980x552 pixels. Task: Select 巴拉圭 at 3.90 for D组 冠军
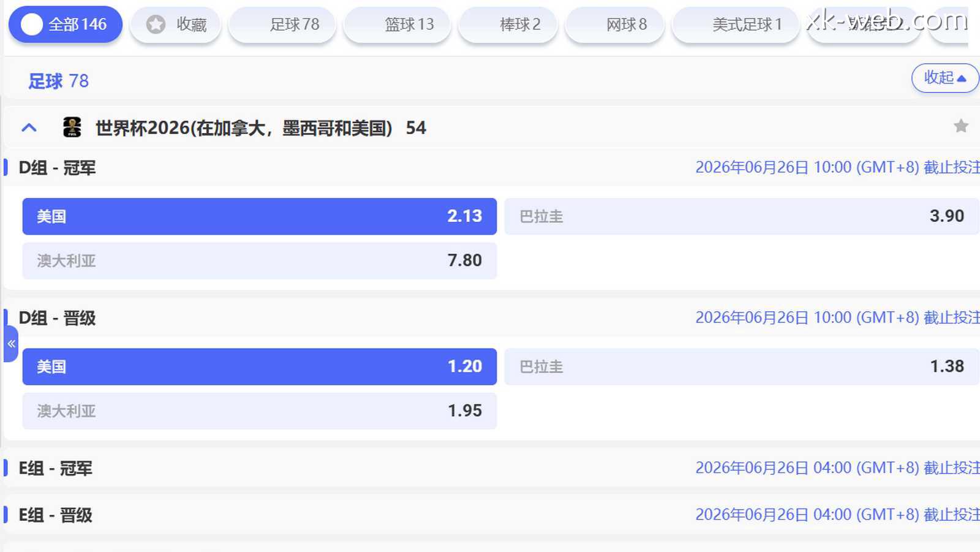point(741,216)
